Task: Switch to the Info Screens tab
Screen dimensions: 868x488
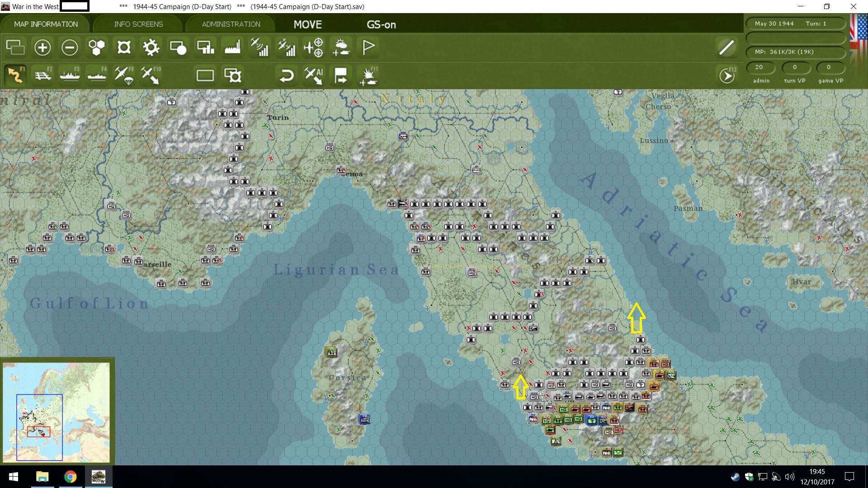Action: pyautogui.click(x=138, y=24)
